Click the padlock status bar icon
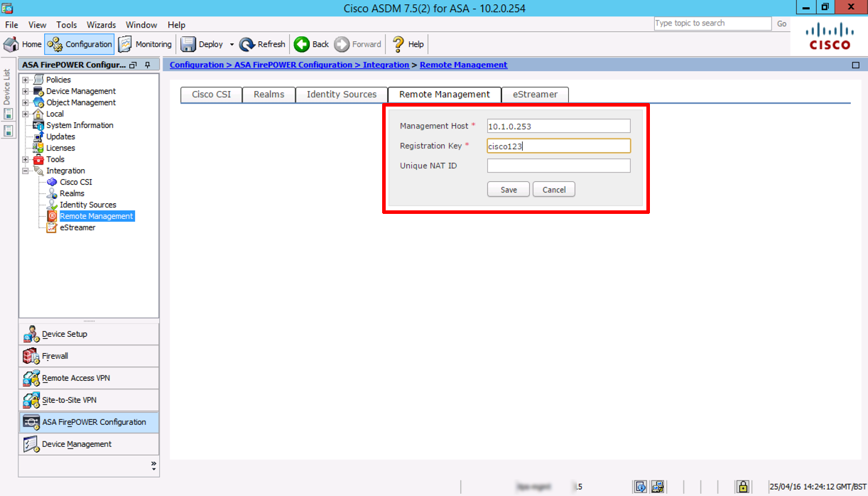The height and width of the screenshot is (496, 868). click(x=742, y=487)
